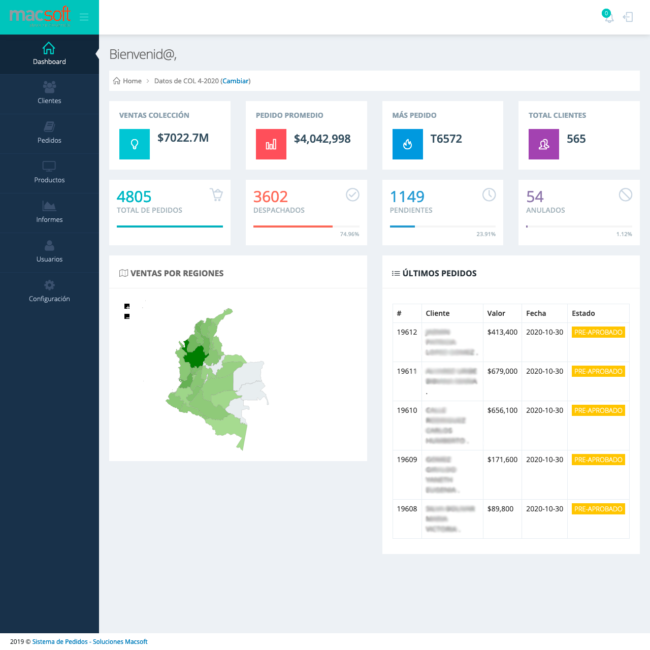Open the Clientes section icon
This screenshot has width=650, height=650.
pos(49,88)
